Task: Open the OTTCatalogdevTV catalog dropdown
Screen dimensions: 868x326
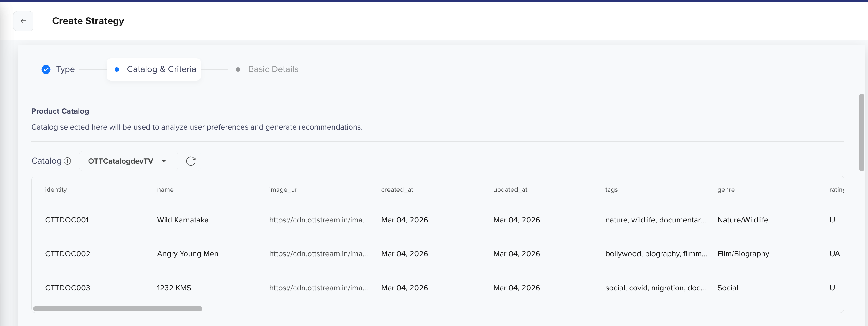Action: click(128, 161)
